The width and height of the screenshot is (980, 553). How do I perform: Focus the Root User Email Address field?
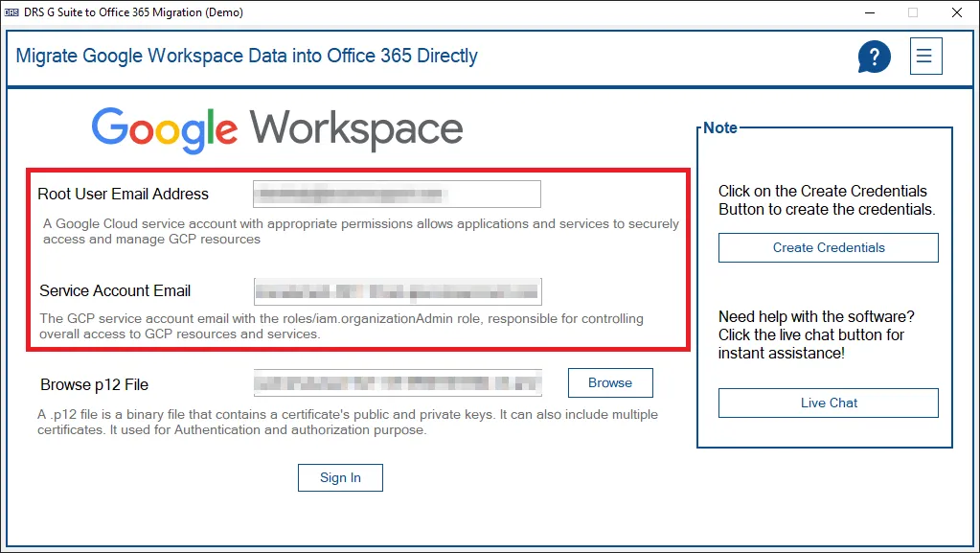397,194
